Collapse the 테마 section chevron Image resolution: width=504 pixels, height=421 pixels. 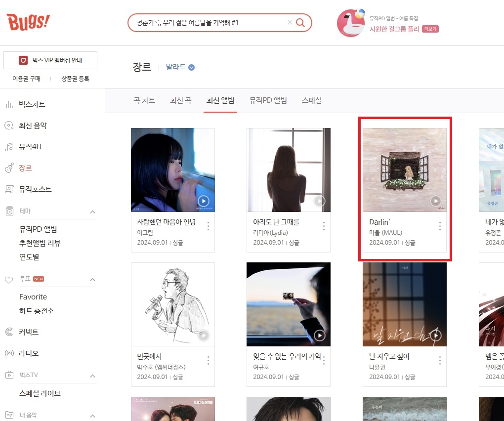92,212
